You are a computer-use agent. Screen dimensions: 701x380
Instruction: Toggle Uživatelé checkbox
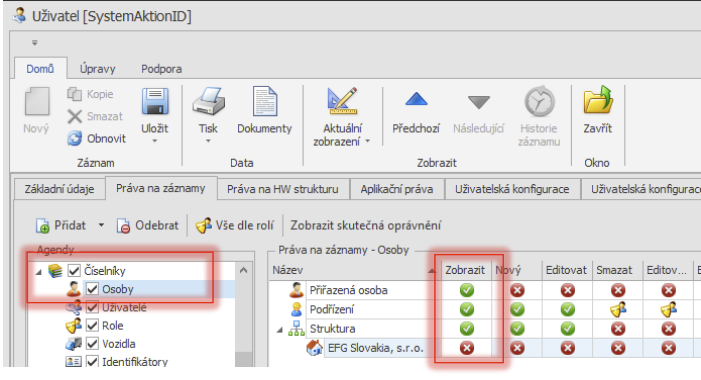point(92,307)
